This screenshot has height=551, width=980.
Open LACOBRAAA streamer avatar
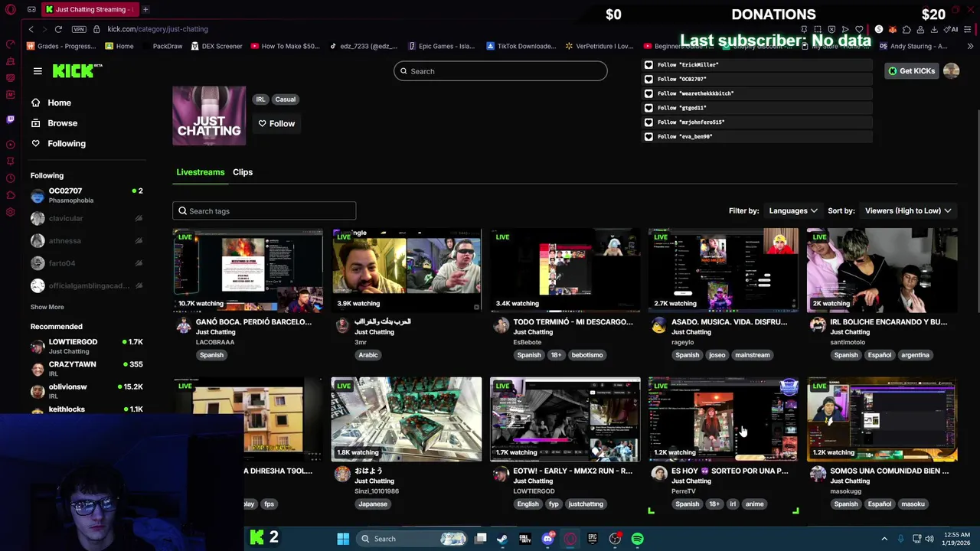(184, 327)
